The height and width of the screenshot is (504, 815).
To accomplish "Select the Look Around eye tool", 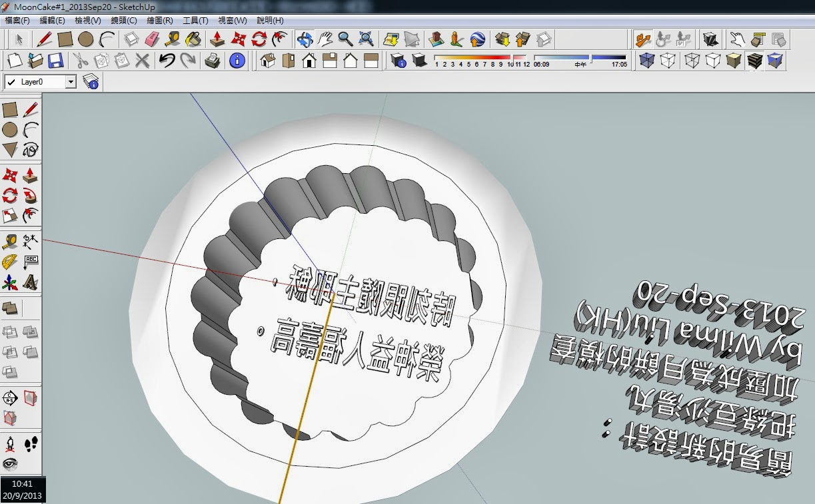I will (x=10, y=464).
